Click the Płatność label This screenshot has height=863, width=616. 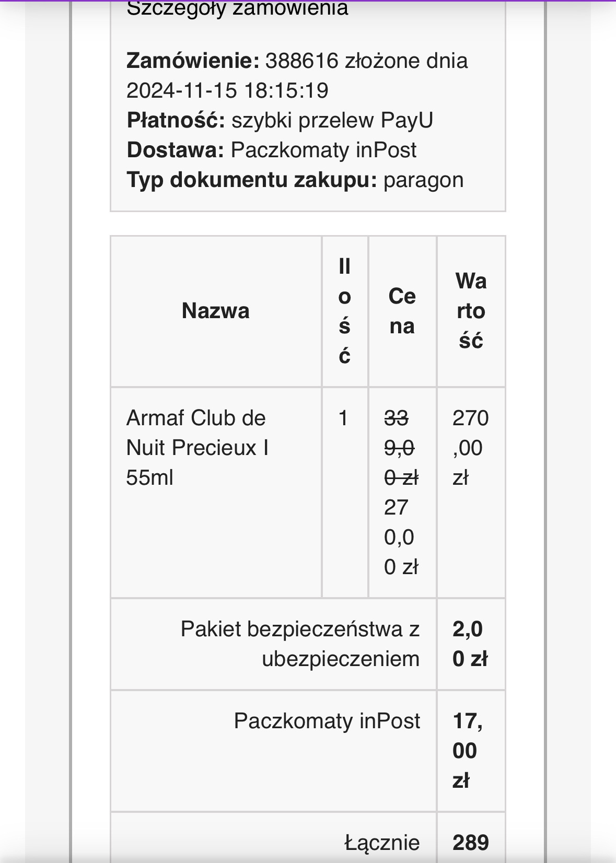pos(176,121)
